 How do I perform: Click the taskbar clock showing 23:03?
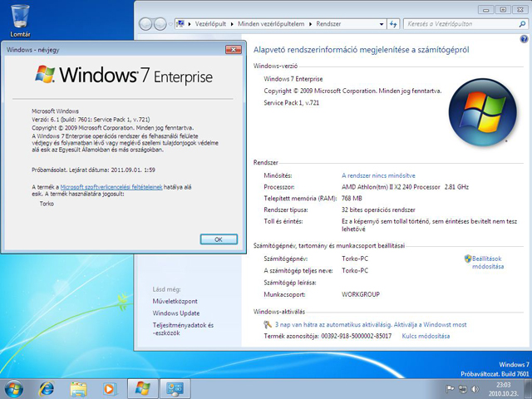(504, 389)
